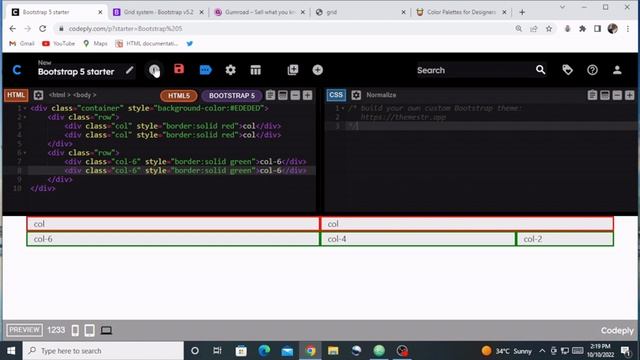Viewport: 640px width, 360px height.
Task: Select the Bootstrap 5 starter browser tab
Action: click(x=56, y=12)
